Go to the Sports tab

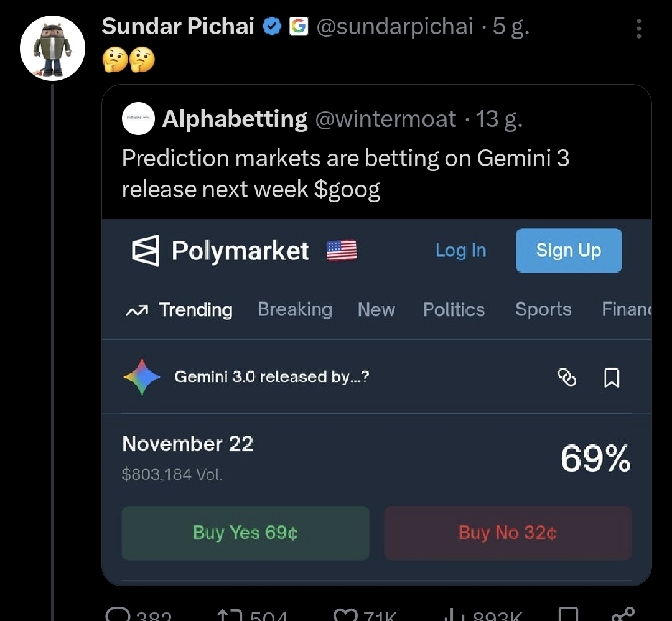point(543,310)
